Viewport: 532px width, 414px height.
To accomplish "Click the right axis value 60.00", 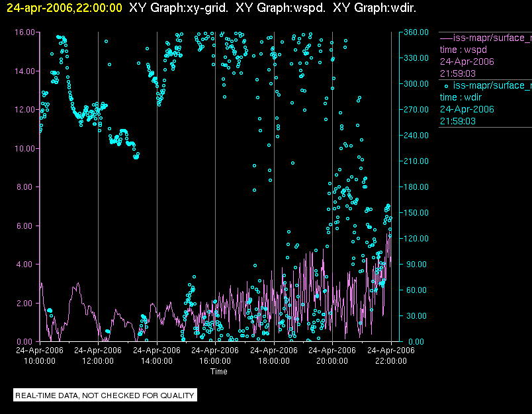I will coord(416,290).
